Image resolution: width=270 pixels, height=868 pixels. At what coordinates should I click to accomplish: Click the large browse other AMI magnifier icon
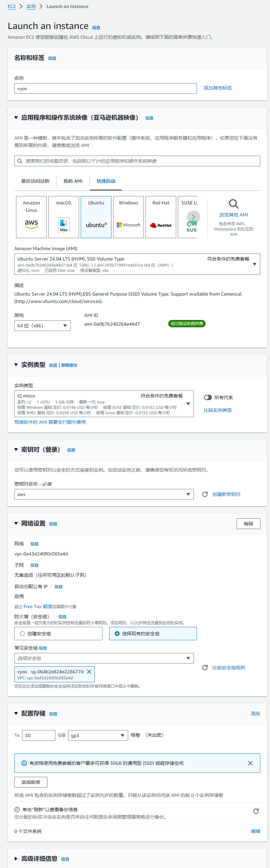point(234,204)
